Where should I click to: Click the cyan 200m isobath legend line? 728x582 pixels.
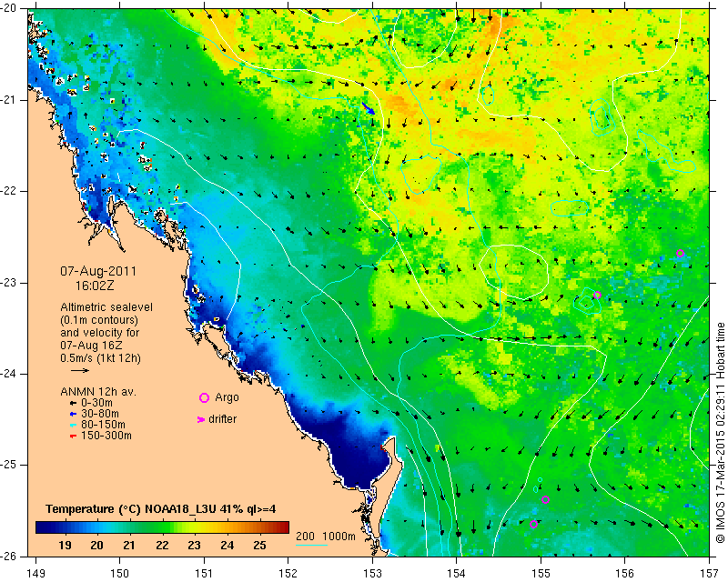(311, 545)
